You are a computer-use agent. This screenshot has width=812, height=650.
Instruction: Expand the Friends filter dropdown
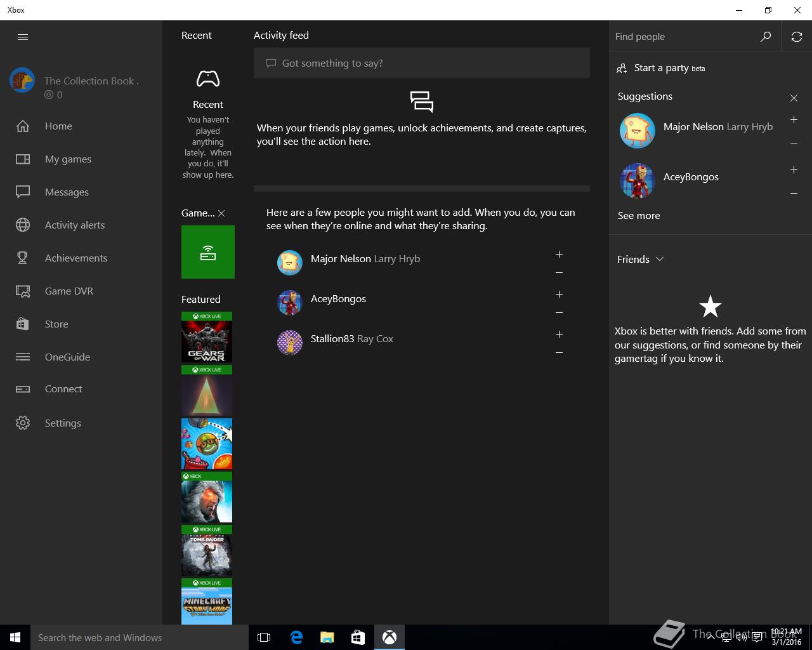click(x=641, y=259)
